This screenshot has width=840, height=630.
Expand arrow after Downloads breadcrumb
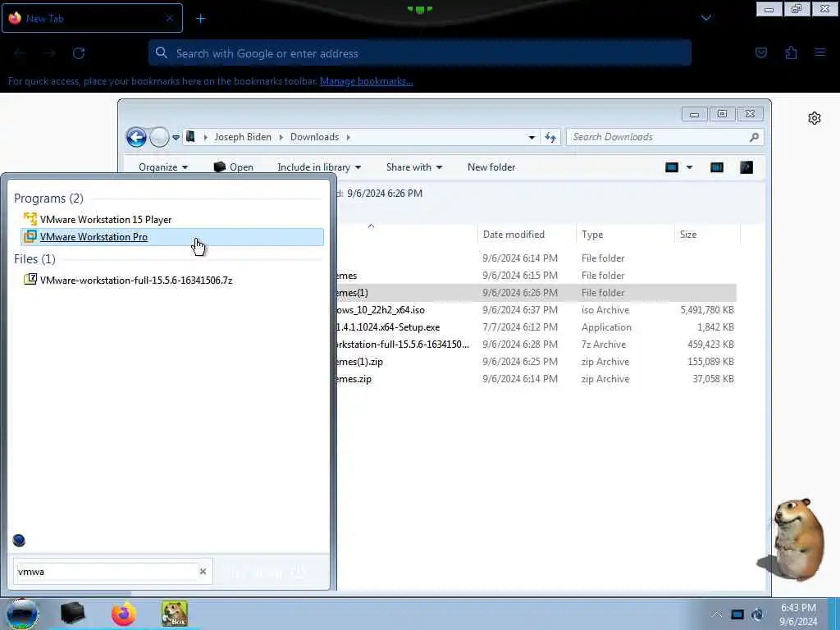pos(348,137)
